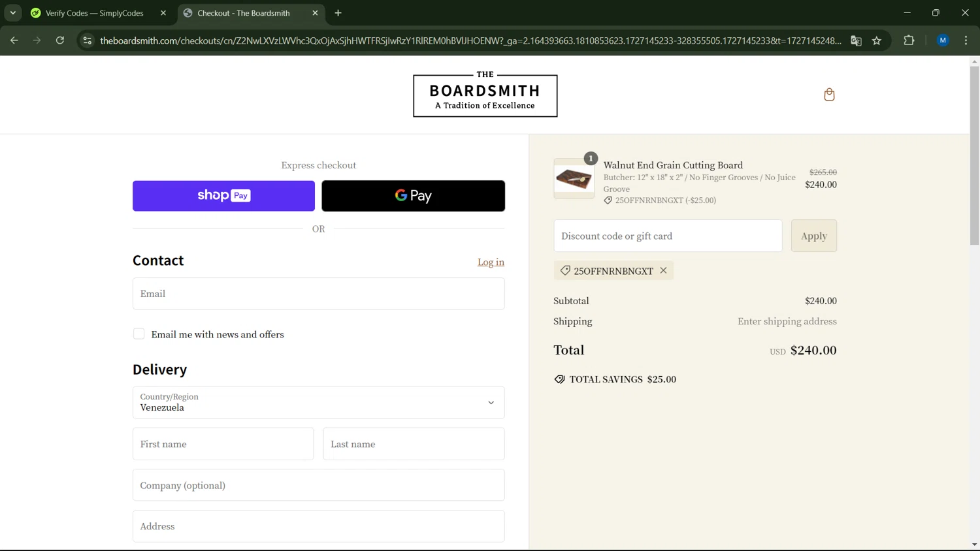
Task: Click the Log in link
Action: [x=491, y=262]
